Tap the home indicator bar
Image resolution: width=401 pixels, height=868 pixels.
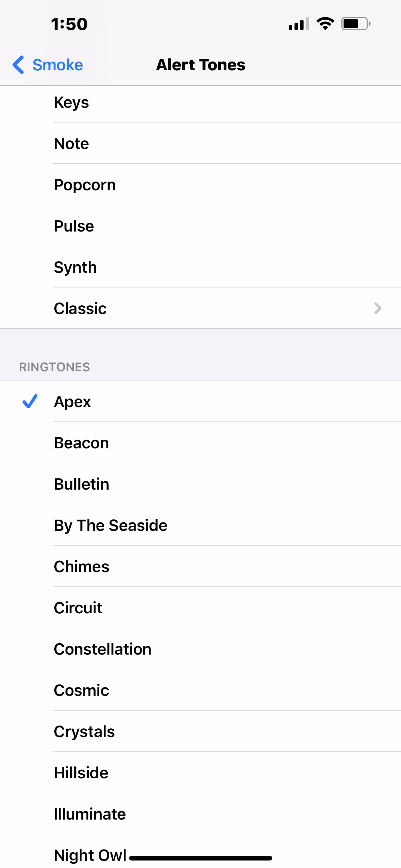point(201,858)
